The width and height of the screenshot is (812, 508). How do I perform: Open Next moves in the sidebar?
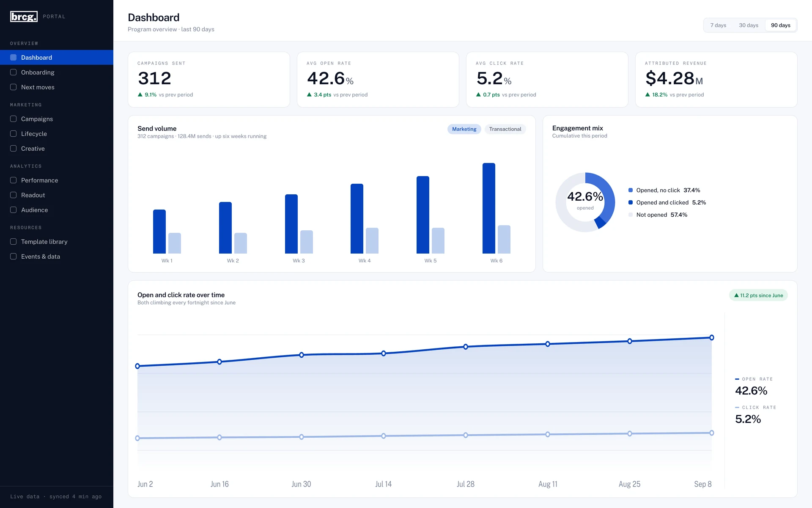click(x=57, y=87)
